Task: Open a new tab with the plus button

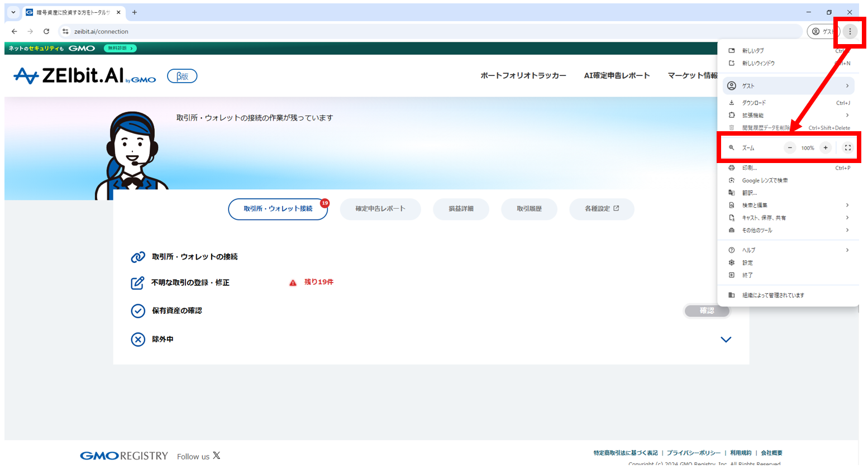Action: 135,12
